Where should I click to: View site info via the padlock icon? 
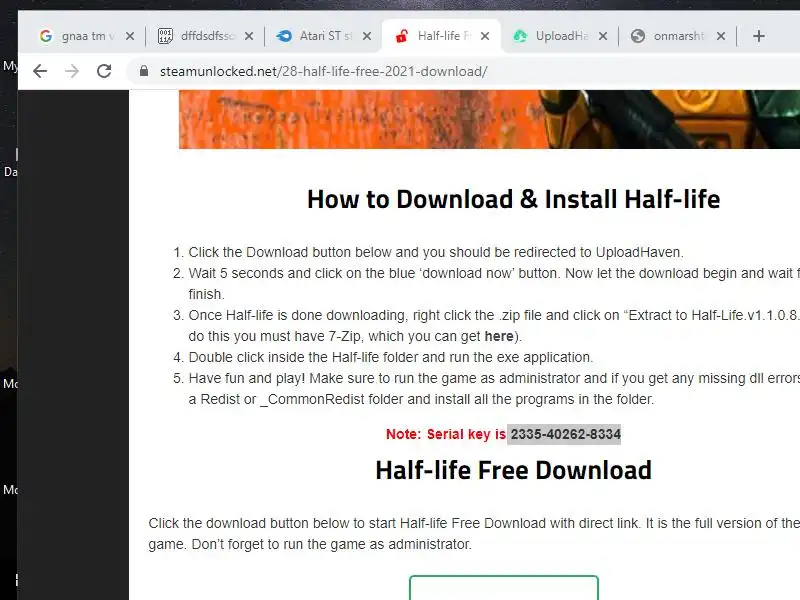(x=144, y=71)
